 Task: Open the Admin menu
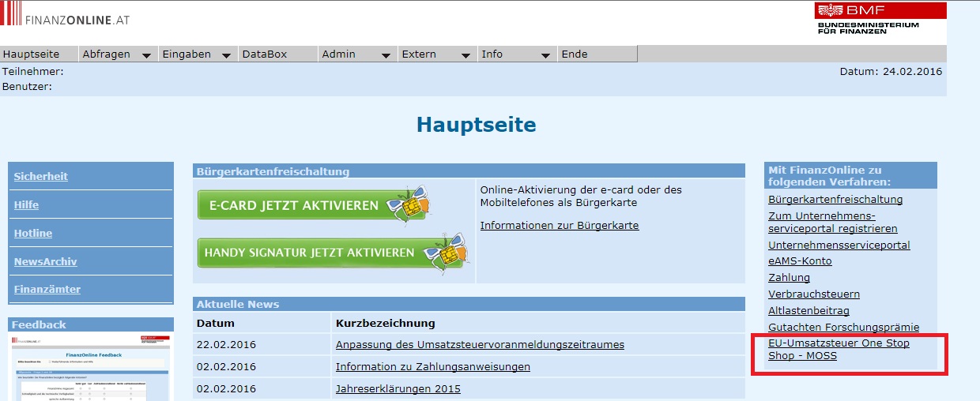click(339, 54)
